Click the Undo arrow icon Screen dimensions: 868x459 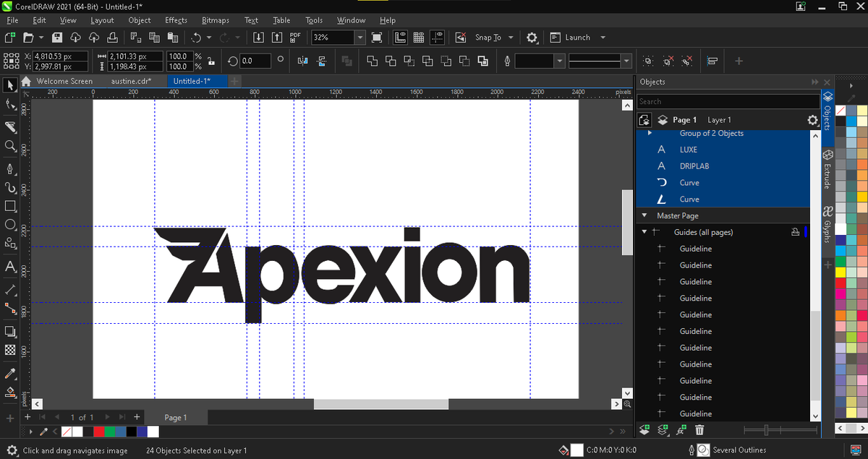point(196,38)
